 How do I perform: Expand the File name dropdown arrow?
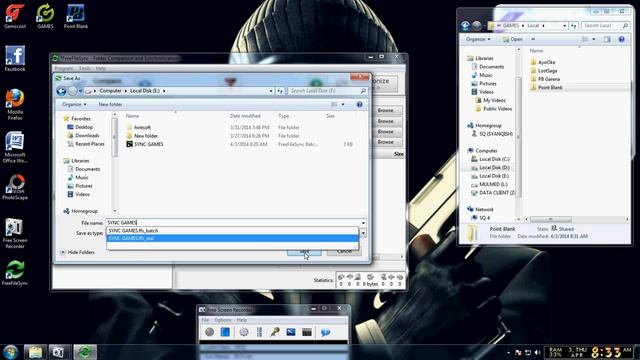(x=363, y=223)
